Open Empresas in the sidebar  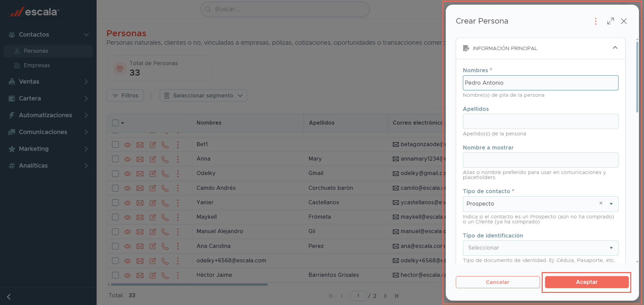(x=48, y=66)
